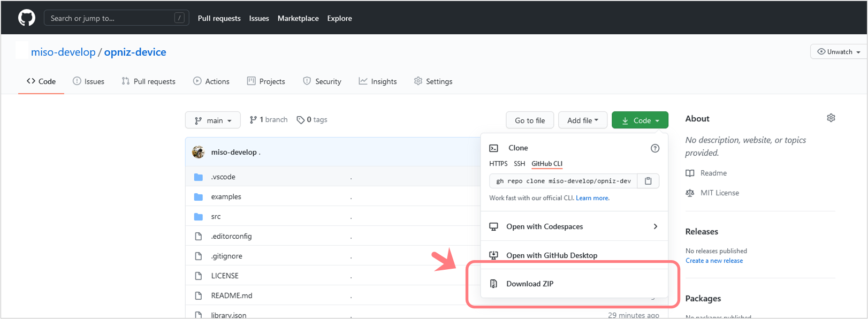Image resolution: width=868 pixels, height=319 pixels.
Task: Copy the clone command to clipboard
Action: pos(648,181)
